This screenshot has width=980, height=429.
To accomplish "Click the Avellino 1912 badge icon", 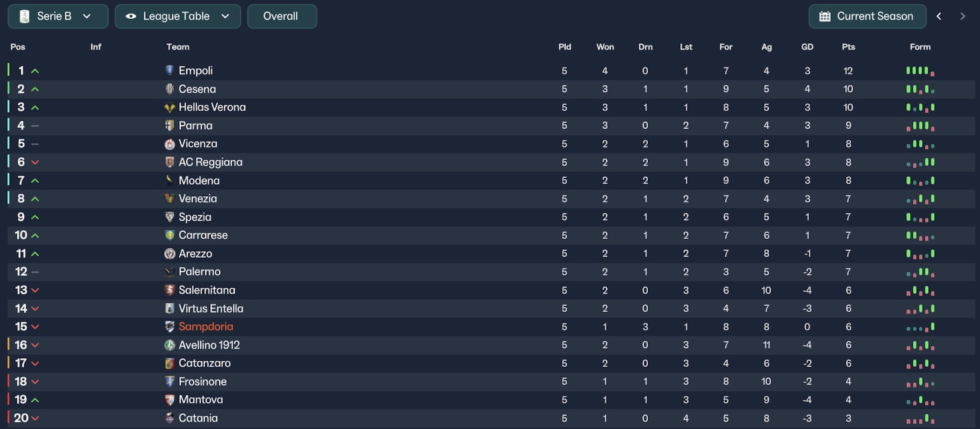I will (x=169, y=345).
